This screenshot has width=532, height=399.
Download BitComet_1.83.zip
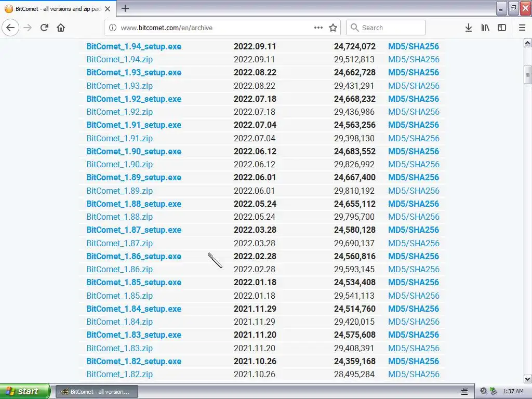pyautogui.click(x=119, y=349)
